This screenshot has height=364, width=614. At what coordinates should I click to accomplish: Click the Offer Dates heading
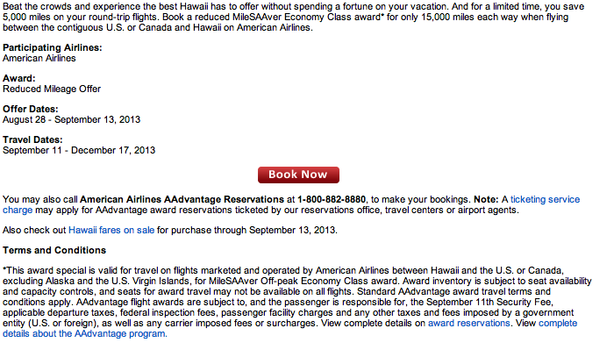click(30, 109)
